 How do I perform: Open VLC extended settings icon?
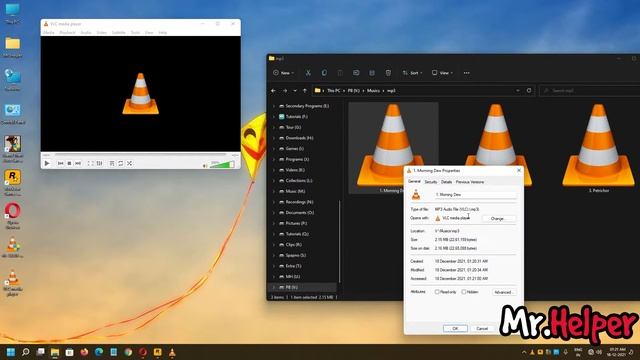pos(100,163)
